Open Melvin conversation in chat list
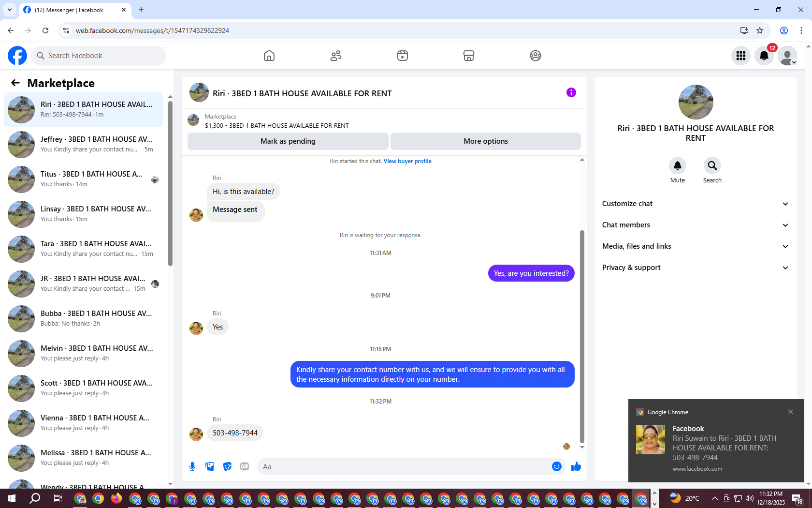 83,354
